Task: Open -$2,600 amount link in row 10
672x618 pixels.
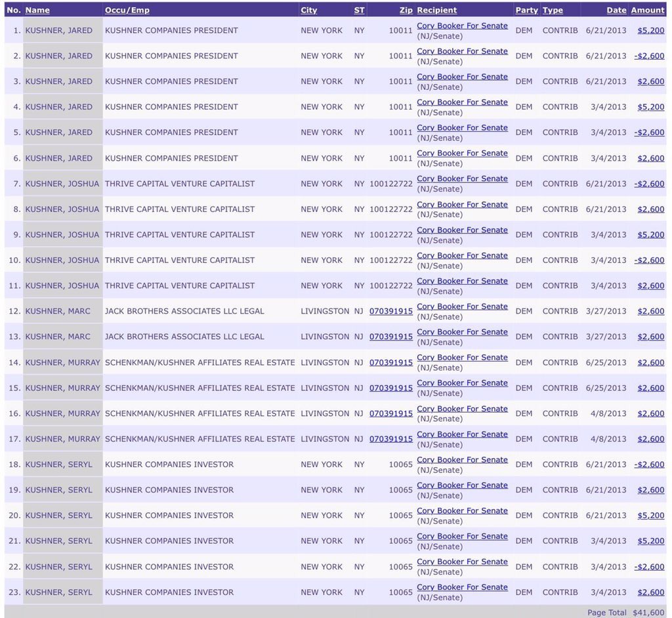Action: tap(649, 260)
